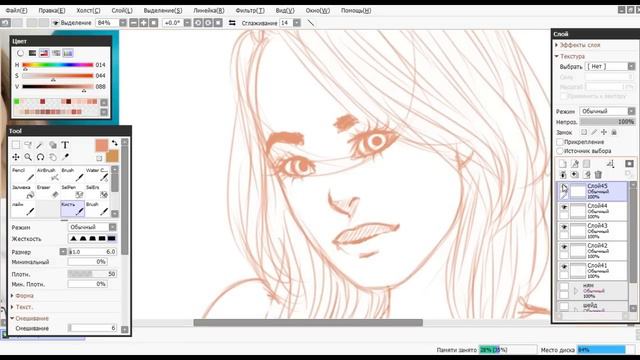Adjust the layer Непроз. opacity slider

[607, 122]
